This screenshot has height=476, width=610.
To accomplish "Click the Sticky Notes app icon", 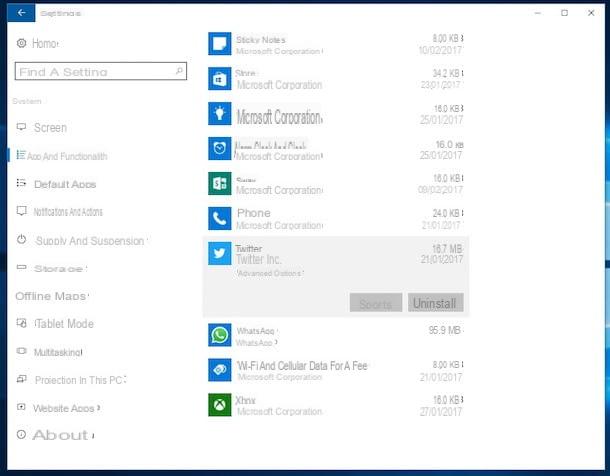I will coord(220,44).
